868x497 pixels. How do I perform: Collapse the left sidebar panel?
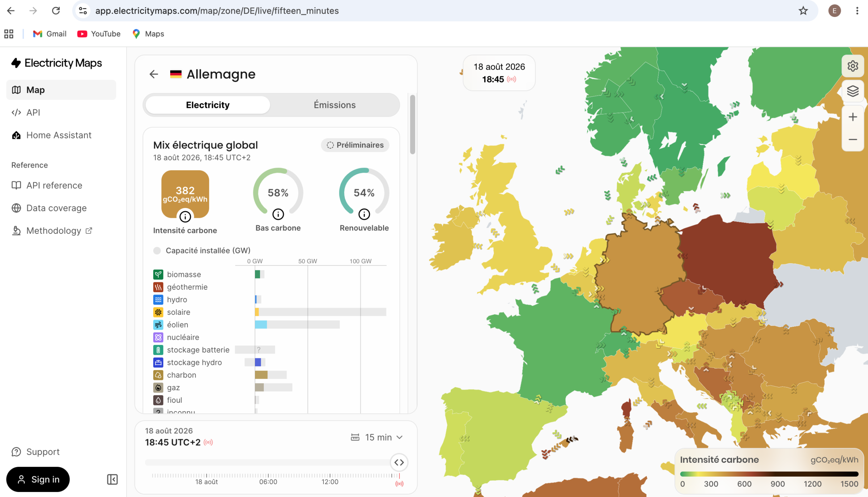[x=112, y=479]
